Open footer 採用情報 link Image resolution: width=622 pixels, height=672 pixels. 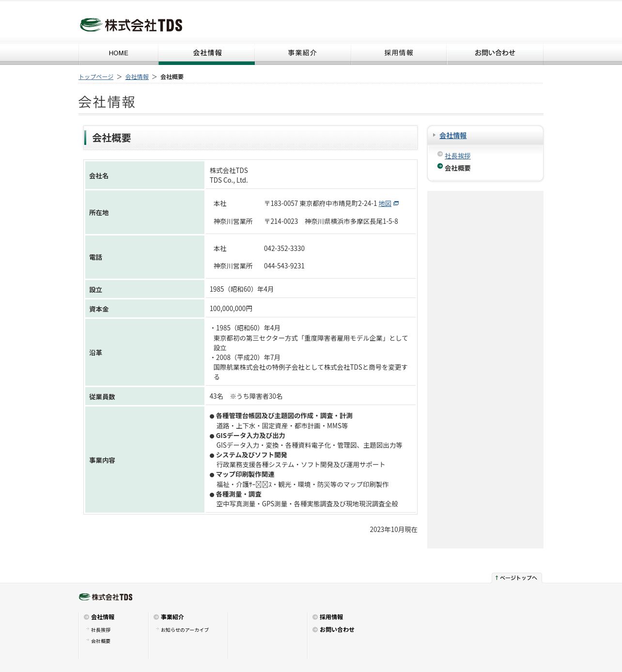point(331,617)
